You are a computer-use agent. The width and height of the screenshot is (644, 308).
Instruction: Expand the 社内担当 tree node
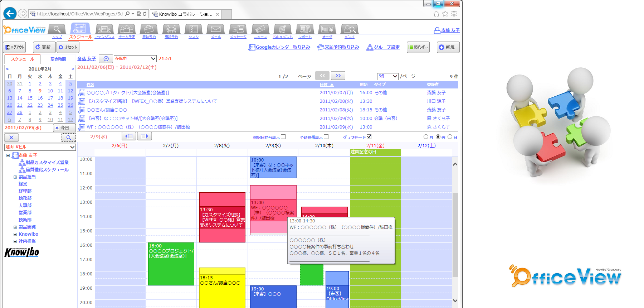coord(15,241)
